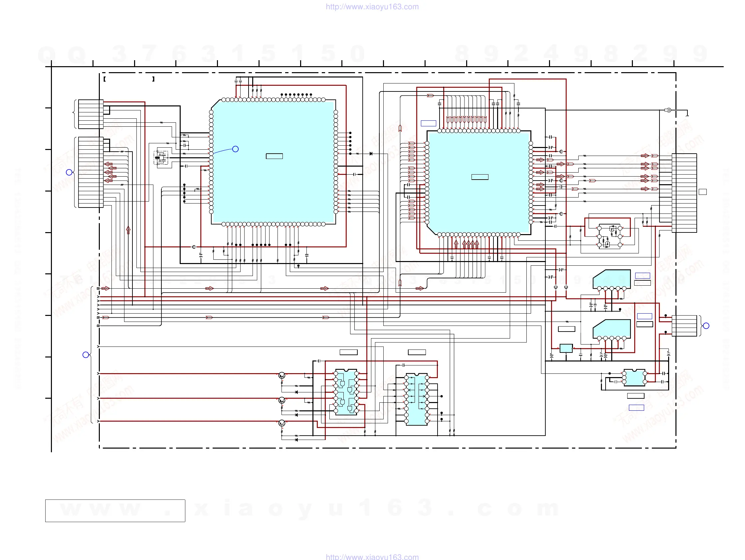This screenshot has height=560, width=745.
Task: Click the upper five-pin regulator IC on right
Action: click(612, 279)
